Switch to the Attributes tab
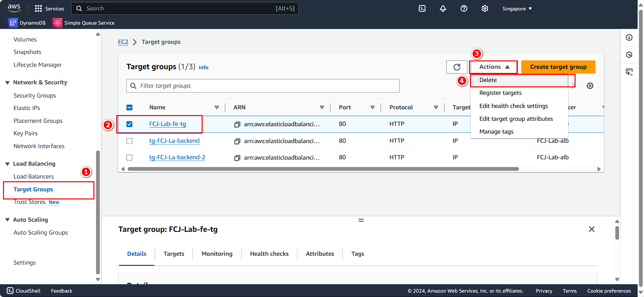The width and height of the screenshot is (644, 297). point(320,254)
